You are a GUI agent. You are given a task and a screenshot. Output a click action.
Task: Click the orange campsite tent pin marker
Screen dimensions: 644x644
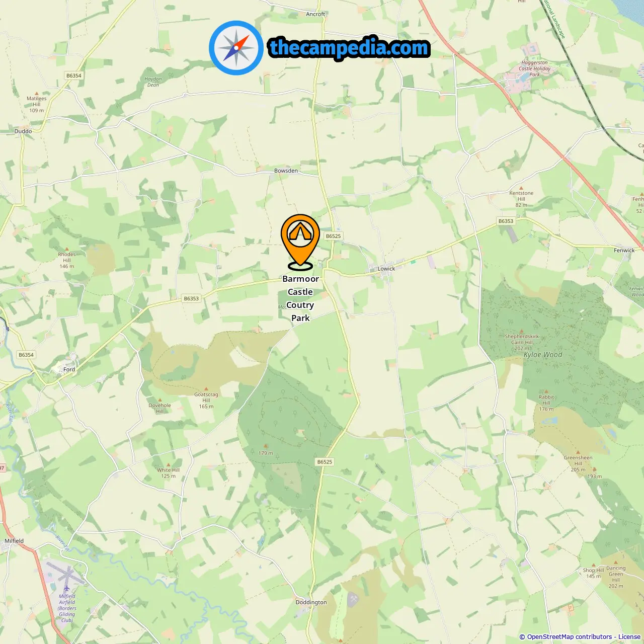click(300, 243)
